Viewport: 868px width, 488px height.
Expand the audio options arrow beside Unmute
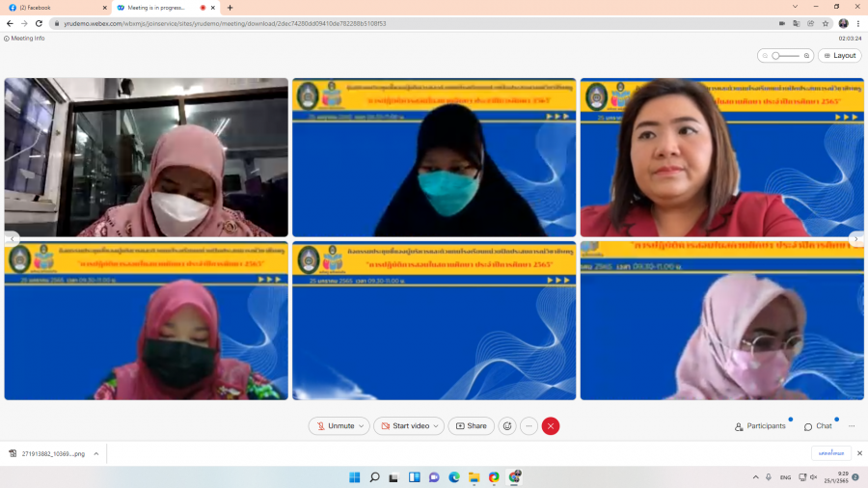(362, 426)
